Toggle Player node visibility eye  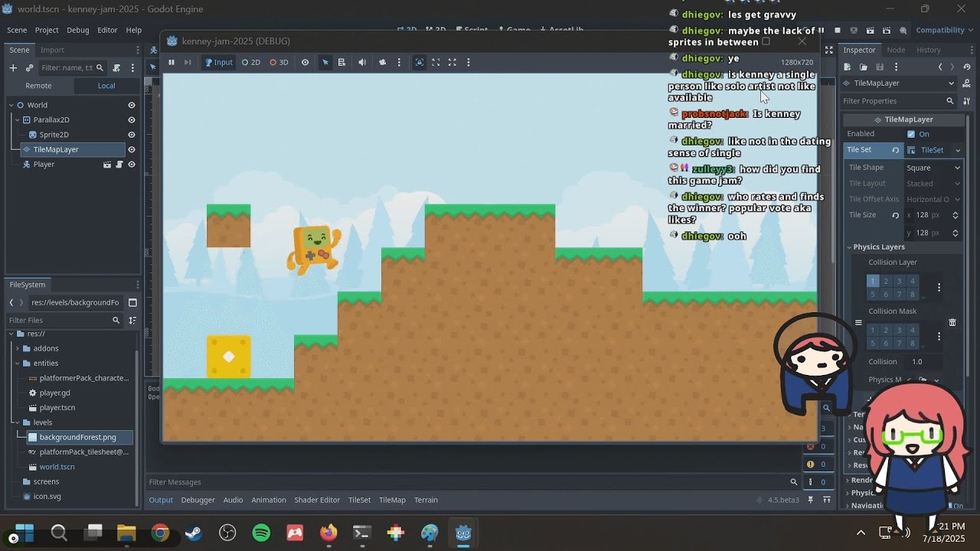click(132, 164)
